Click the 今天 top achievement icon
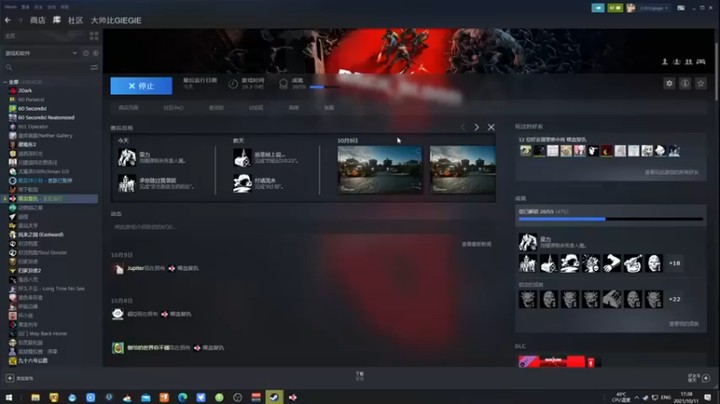 (x=127, y=157)
